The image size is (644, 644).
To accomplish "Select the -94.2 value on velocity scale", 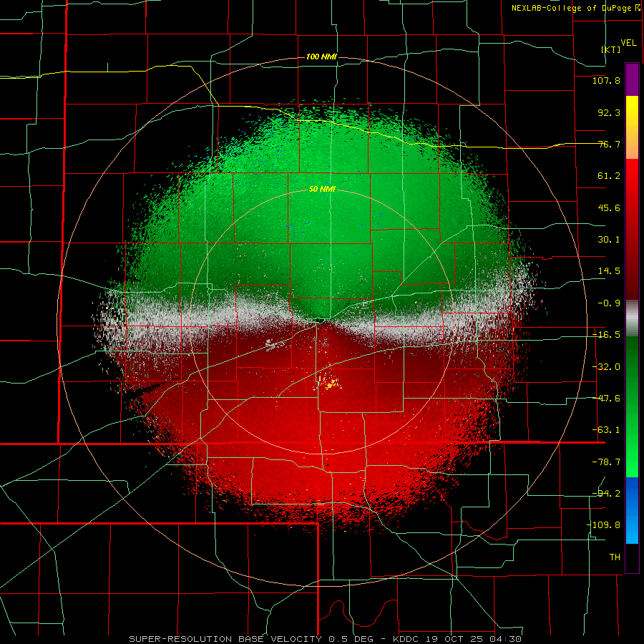I will [606, 493].
